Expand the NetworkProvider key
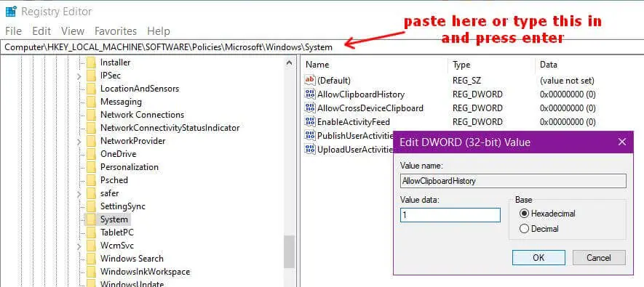Viewport: 644px width, 287px height. click(x=79, y=141)
